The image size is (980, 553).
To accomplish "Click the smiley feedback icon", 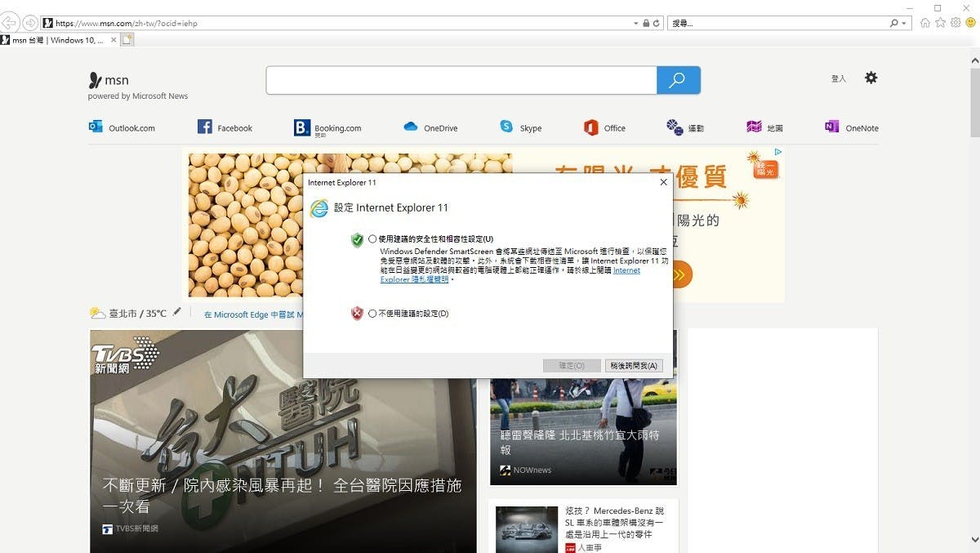I will point(970,23).
